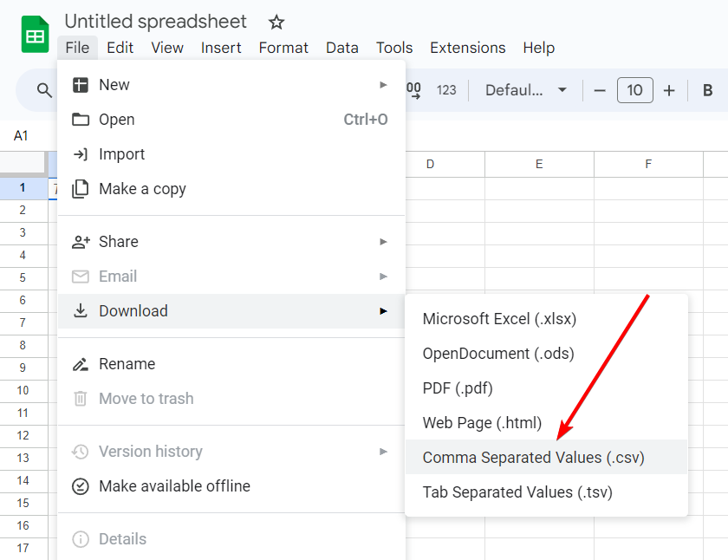
Task: Click the Google Sheets home logo
Action: coord(36,35)
